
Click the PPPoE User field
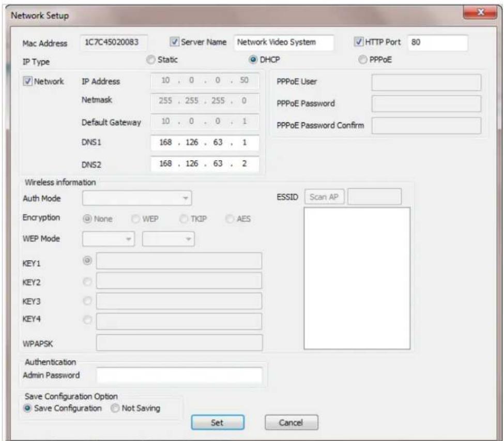click(x=426, y=82)
